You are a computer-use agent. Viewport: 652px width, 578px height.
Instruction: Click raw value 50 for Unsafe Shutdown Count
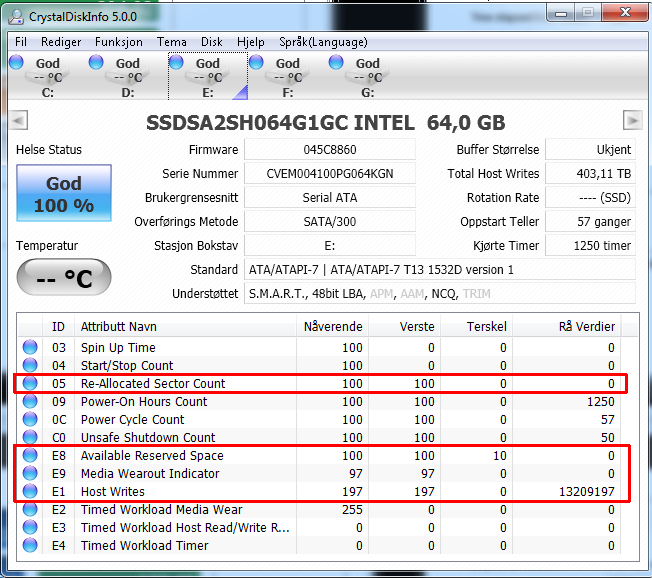pos(608,437)
